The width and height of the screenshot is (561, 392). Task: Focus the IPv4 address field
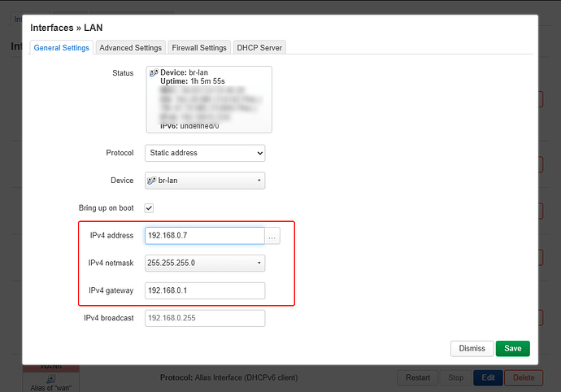click(204, 236)
